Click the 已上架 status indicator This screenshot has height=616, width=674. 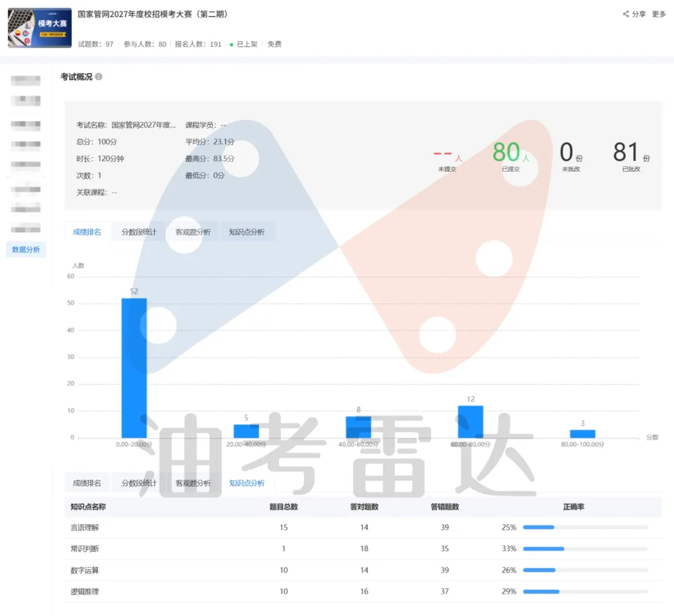[x=244, y=44]
